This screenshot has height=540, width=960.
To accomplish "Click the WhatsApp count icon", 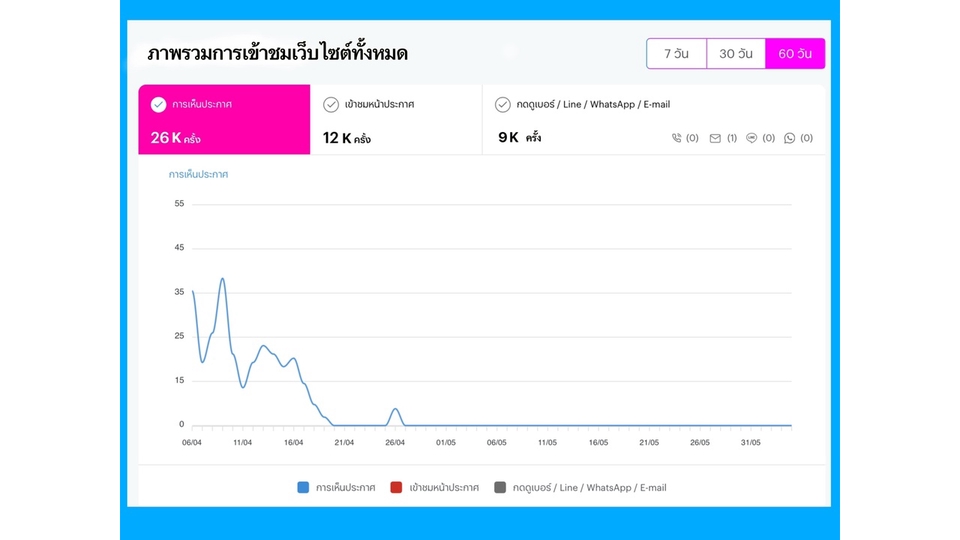I will click(x=790, y=139).
